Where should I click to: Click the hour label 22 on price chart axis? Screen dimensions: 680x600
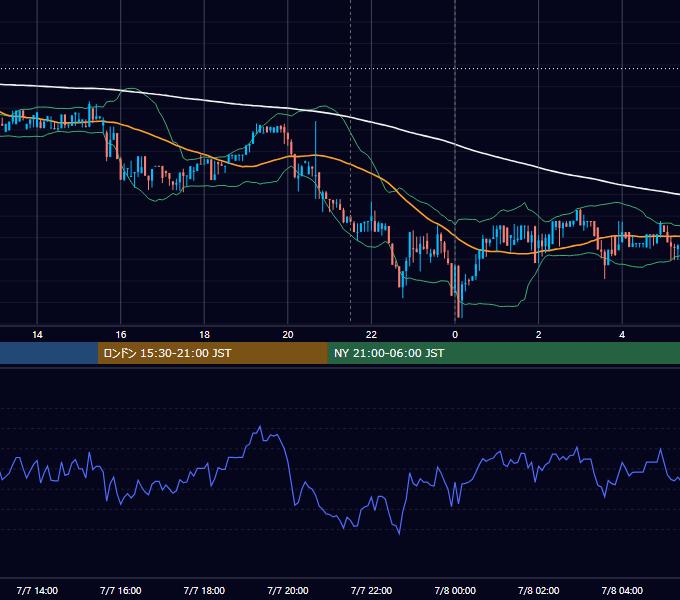pyautogui.click(x=371, y=335)
